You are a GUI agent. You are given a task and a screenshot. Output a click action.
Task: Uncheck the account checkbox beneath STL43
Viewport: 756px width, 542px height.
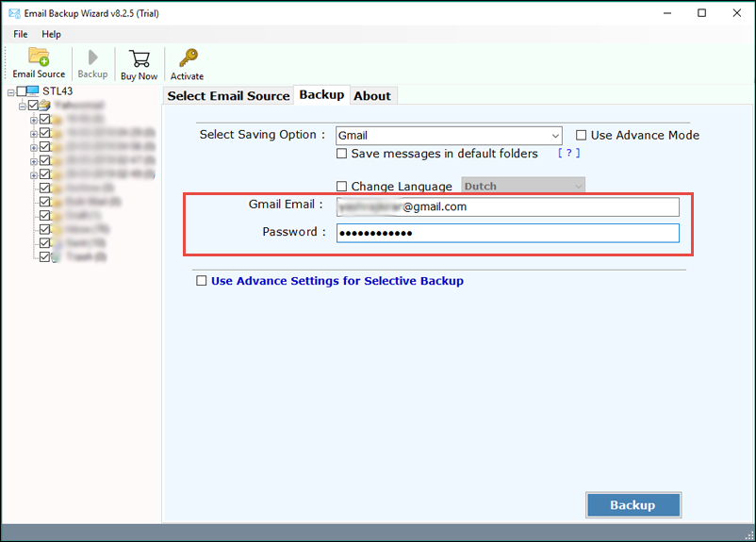click(33, 105)
